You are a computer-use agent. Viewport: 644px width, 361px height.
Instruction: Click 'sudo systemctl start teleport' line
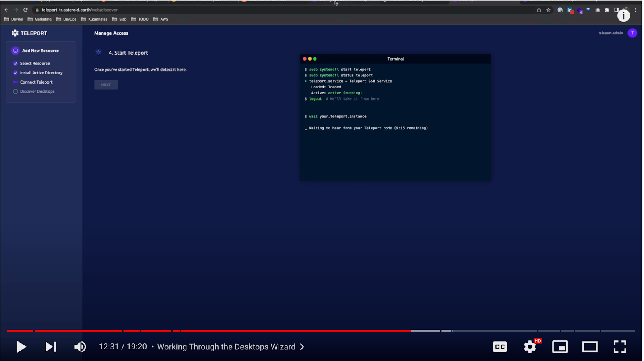[x=338, y=70]
